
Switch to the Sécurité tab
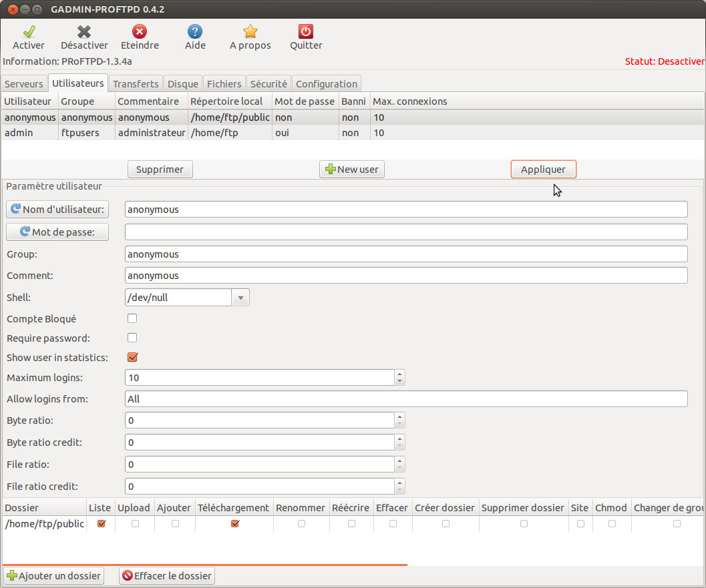point(269,84)
